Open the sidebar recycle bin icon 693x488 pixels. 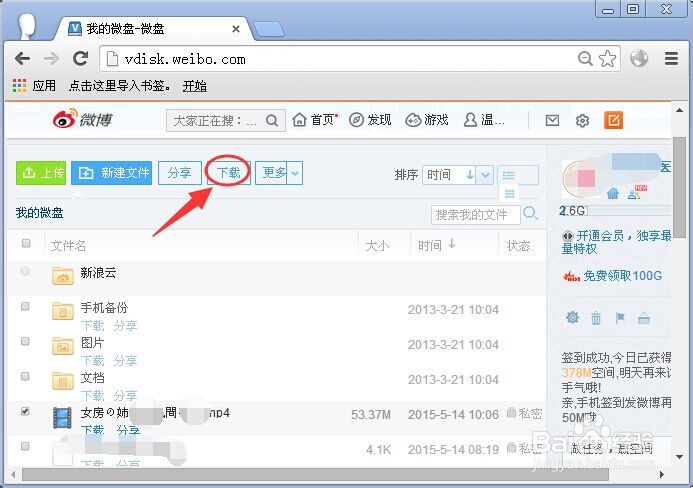tap(596, 317)
